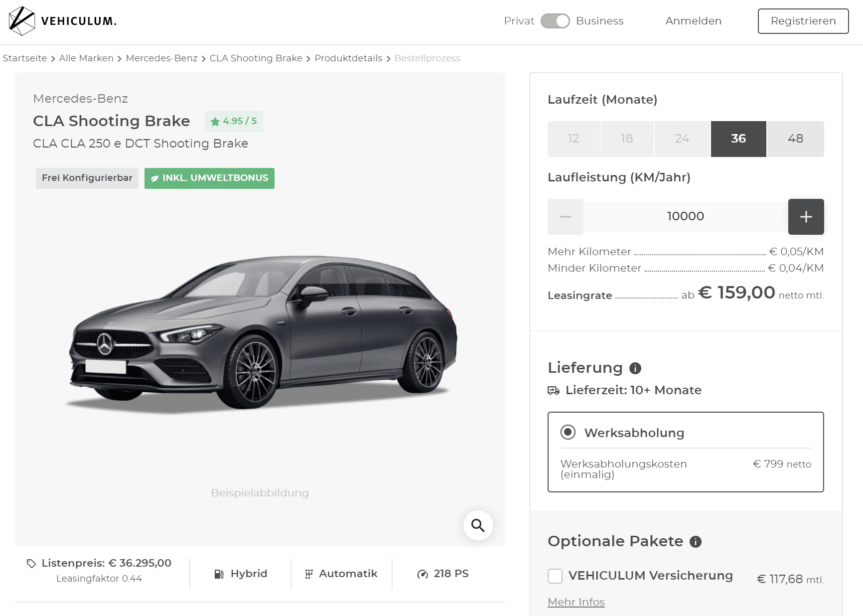This screenshot has width=863, height=616.
Task: Decrease mileage with the minus button
Action: [x=566, y=217]
